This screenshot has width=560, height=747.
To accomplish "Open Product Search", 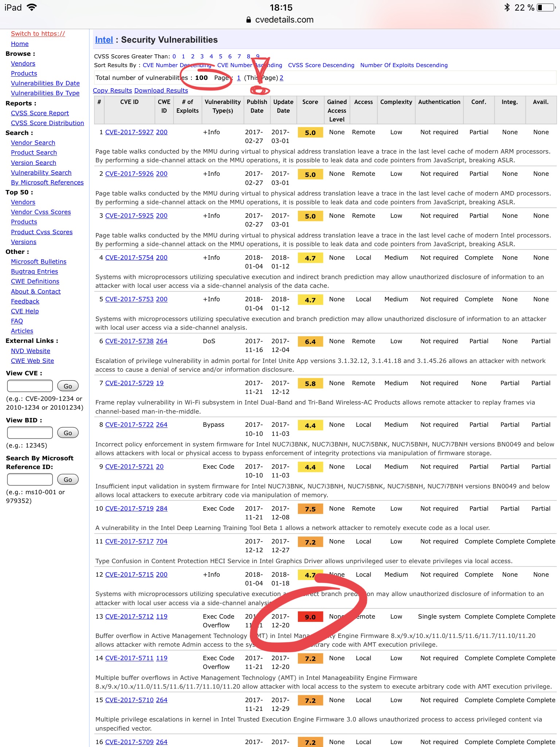I will tap(34, 152).
